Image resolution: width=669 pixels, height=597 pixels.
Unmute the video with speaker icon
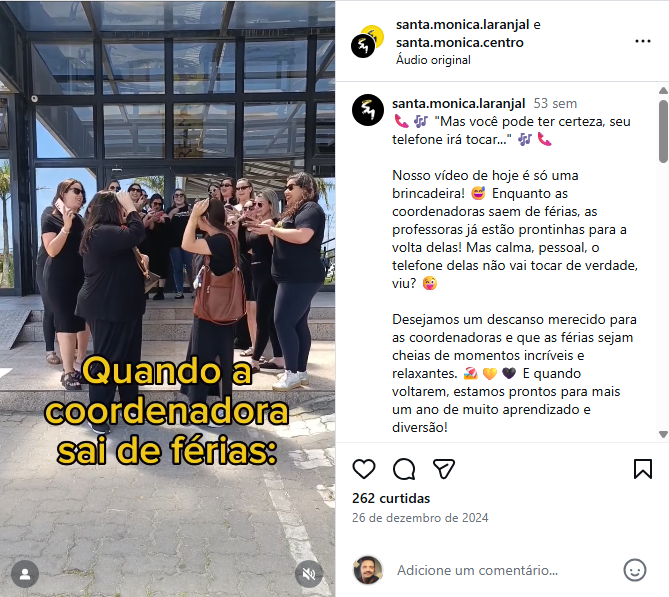[x=309, y=574]
